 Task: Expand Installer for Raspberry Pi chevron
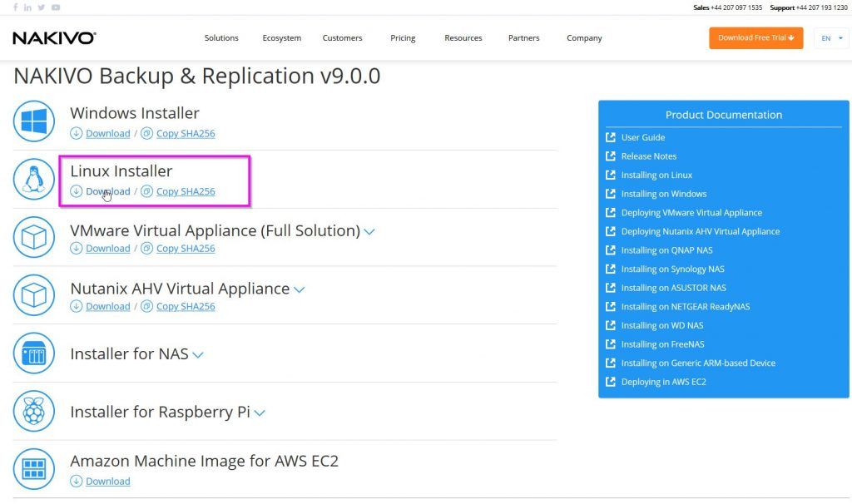coord(260,413)
